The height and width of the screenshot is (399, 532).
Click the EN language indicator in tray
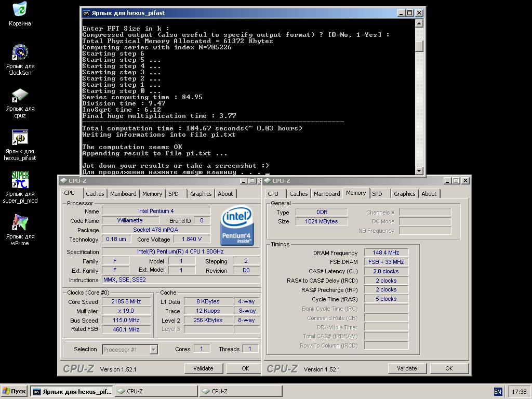(x=497, y=392)
